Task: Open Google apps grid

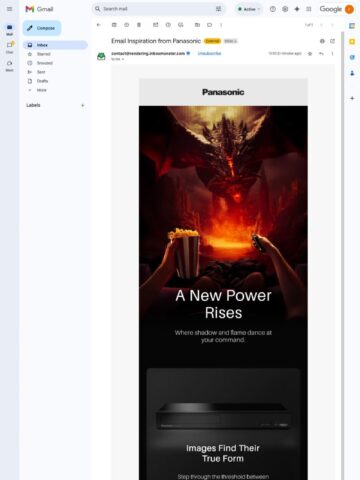Action: 309,9
